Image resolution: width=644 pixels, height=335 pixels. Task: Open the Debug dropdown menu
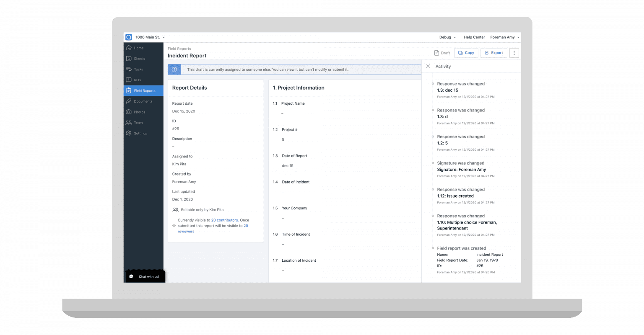point(447,37)
